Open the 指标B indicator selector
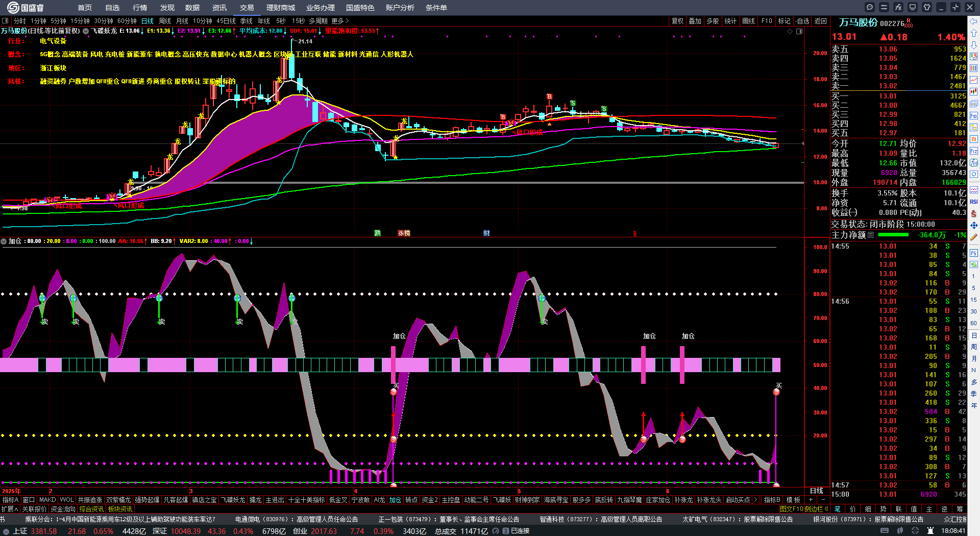Image resolution: width=980 pixels, height=536 pixels. pyautogui.click(x=772, y=500)
